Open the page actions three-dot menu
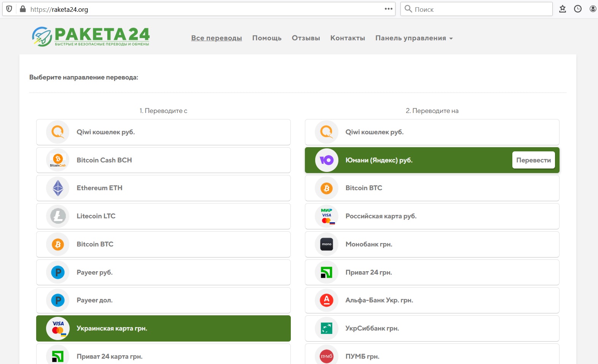Screen dimensions: 598x364 (x=388, y=9)
